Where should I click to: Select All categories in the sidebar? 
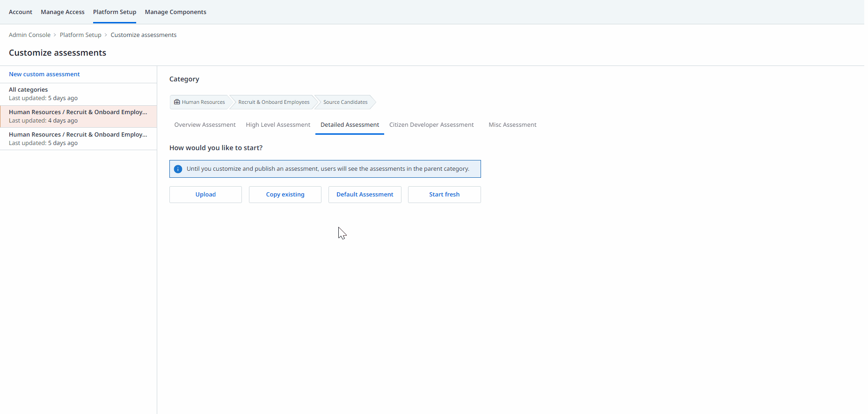coord(78,94)
